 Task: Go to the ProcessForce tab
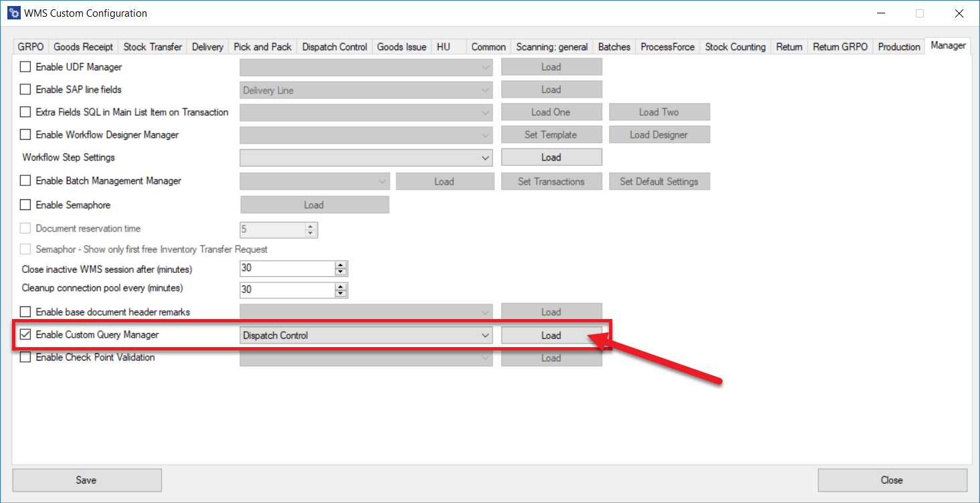667,47
